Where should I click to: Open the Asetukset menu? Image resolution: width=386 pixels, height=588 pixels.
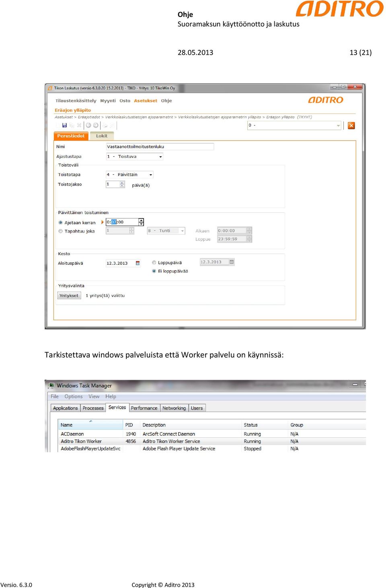(146, 101)
